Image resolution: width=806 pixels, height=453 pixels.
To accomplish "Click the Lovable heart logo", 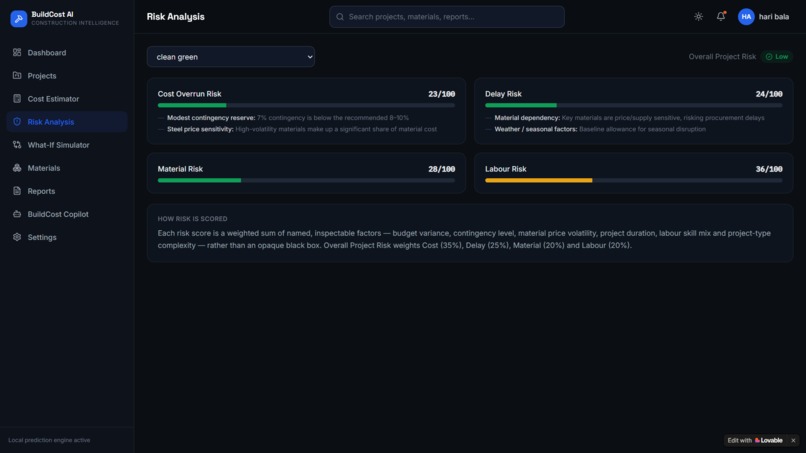I will (757, 440).
